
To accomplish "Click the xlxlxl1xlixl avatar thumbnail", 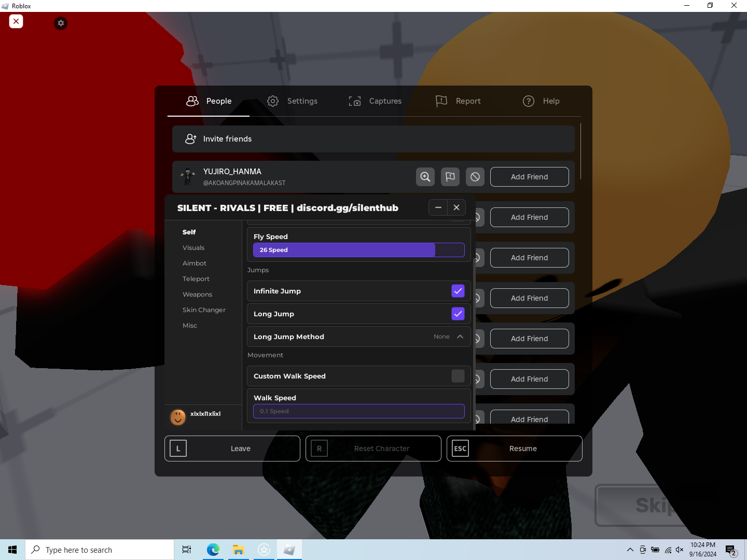I will [x=178, y=416].
